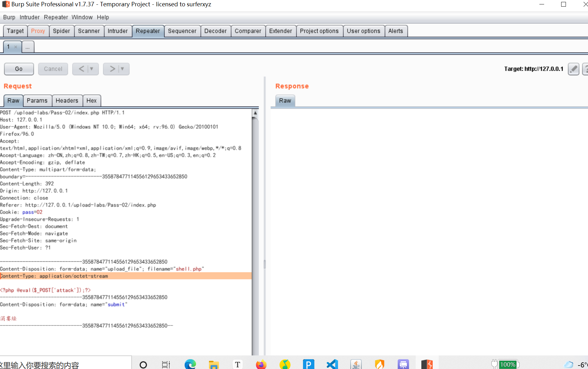Open Cortana circle icon in taskbar

143,365
